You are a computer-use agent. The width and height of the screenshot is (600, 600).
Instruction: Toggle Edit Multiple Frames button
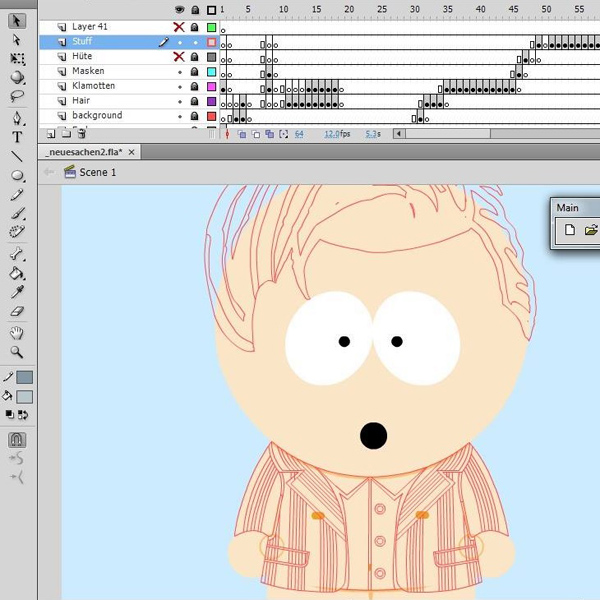(x=270, y=134)
